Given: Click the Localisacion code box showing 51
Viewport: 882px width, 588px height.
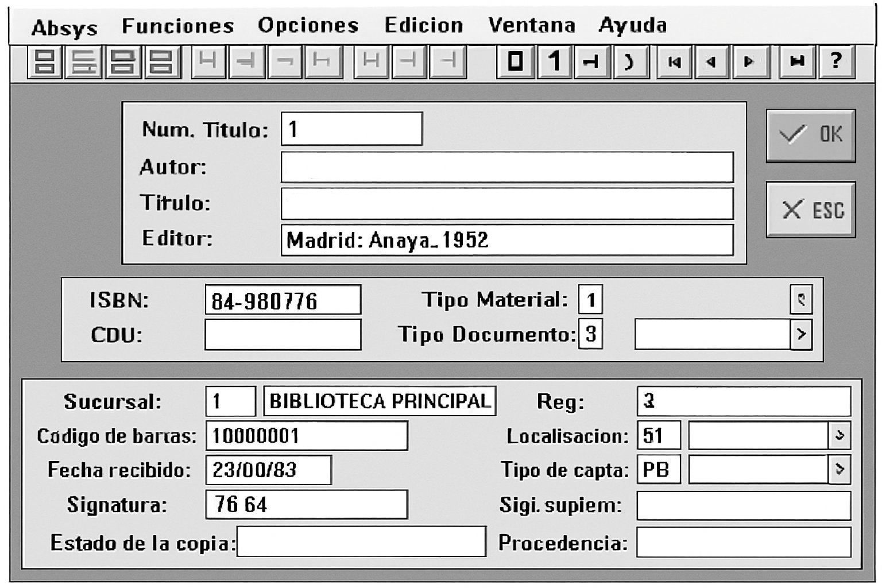Looking at the screenshot, I should coord(659,435).
